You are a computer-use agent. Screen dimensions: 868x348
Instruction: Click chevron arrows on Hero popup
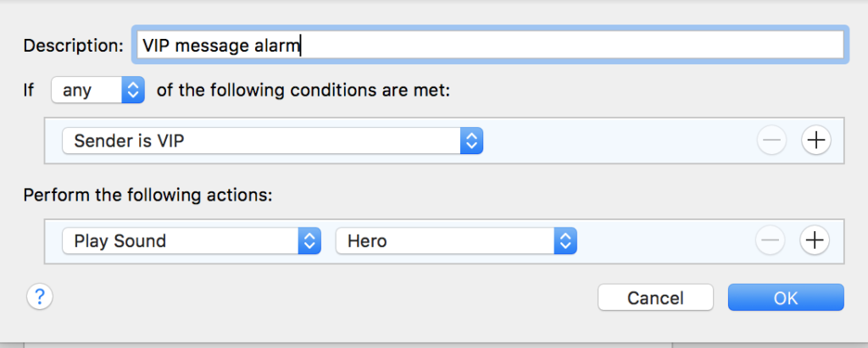[x=565, y=240]
